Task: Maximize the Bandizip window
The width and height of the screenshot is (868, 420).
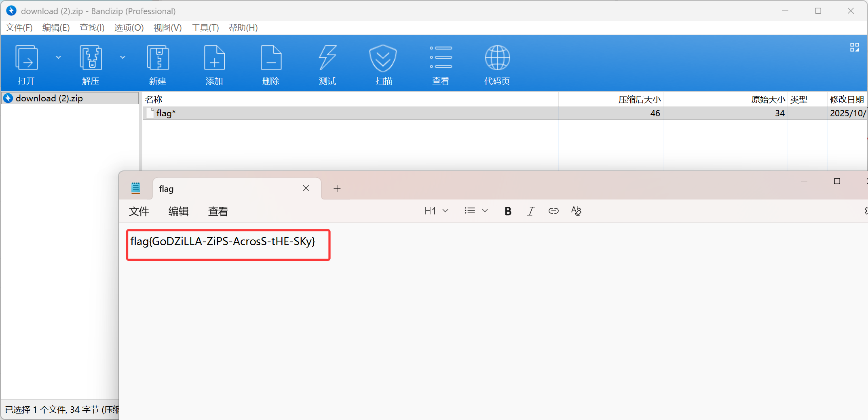Action: point(818,11)
